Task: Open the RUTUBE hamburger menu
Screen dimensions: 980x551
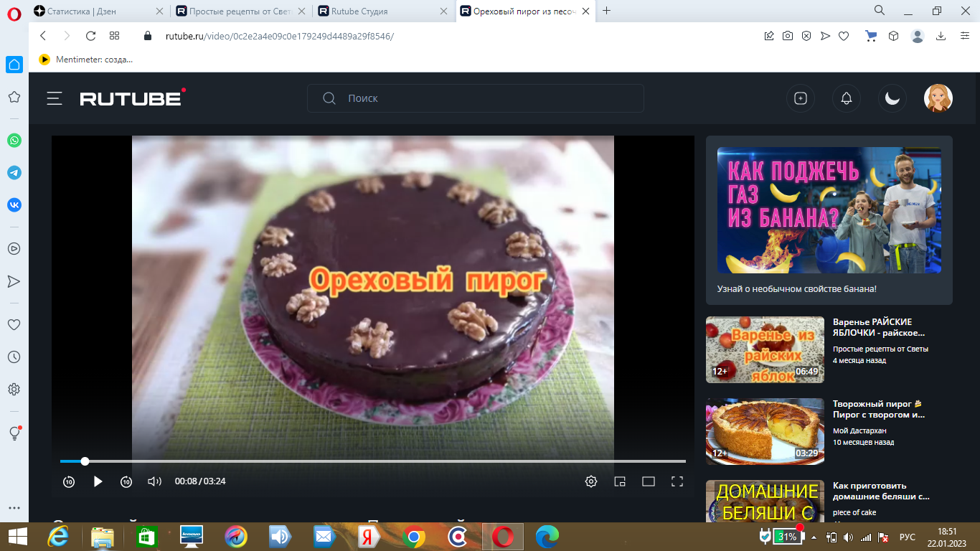Action: (55, 98)
